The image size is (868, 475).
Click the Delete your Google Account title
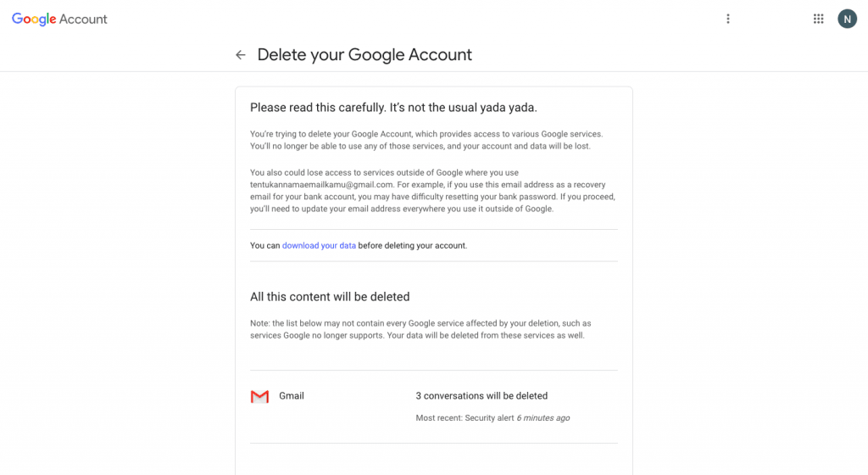364,55
